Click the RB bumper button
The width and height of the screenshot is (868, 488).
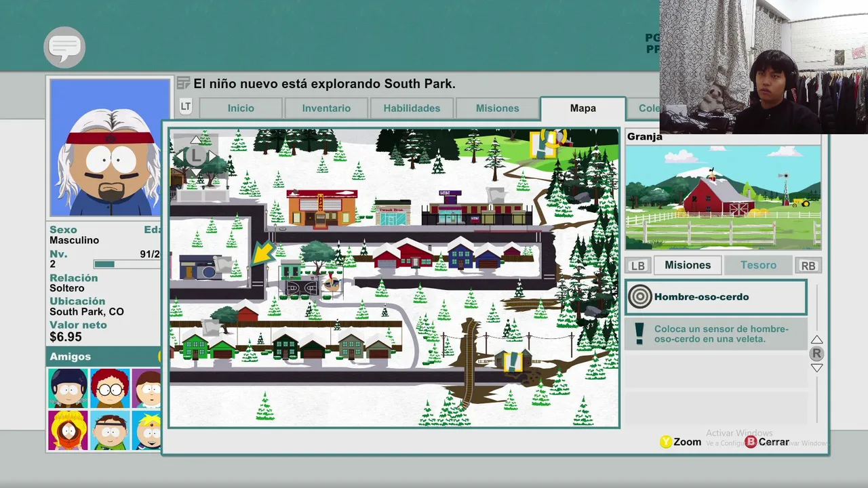tap(808, 266)
